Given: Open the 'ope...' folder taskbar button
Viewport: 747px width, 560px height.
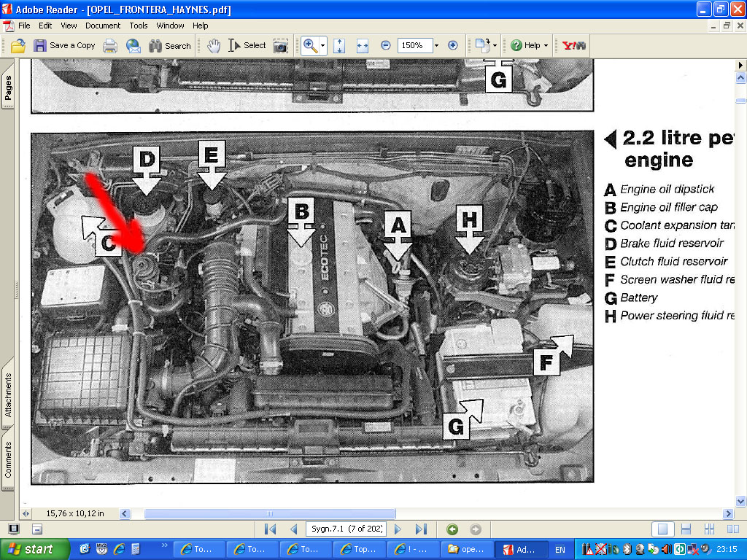Looking at the screenshot, I should (466, 550).
